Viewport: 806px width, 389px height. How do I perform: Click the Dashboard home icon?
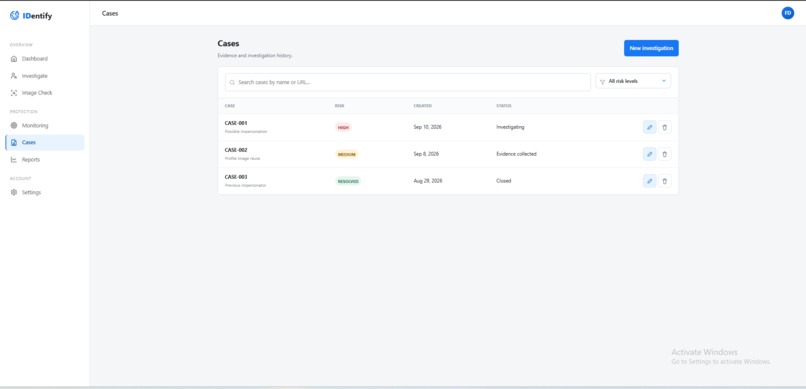pyautogui.click(x=14, y=59)
